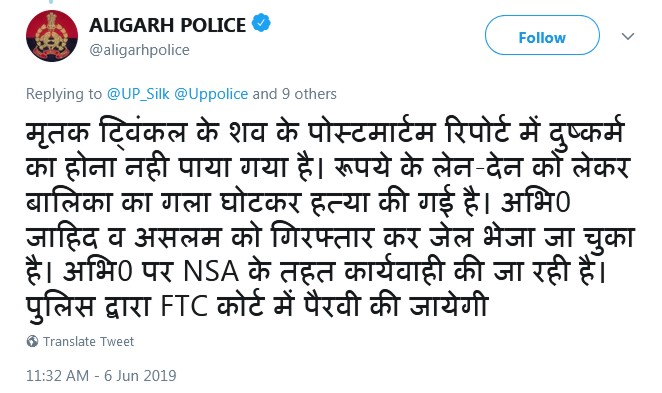
Task: Click the name 'जाहिद' in the tweet text
Action: coord(62,236)
